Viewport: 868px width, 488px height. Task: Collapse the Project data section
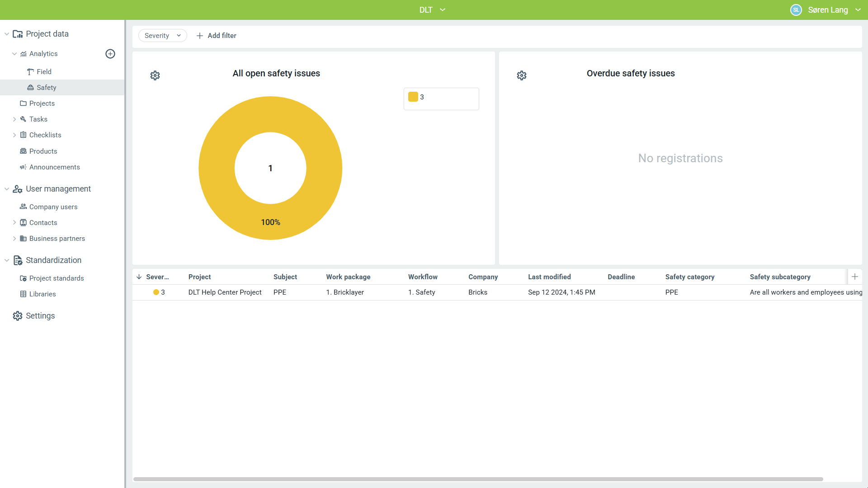coord(7,34)
